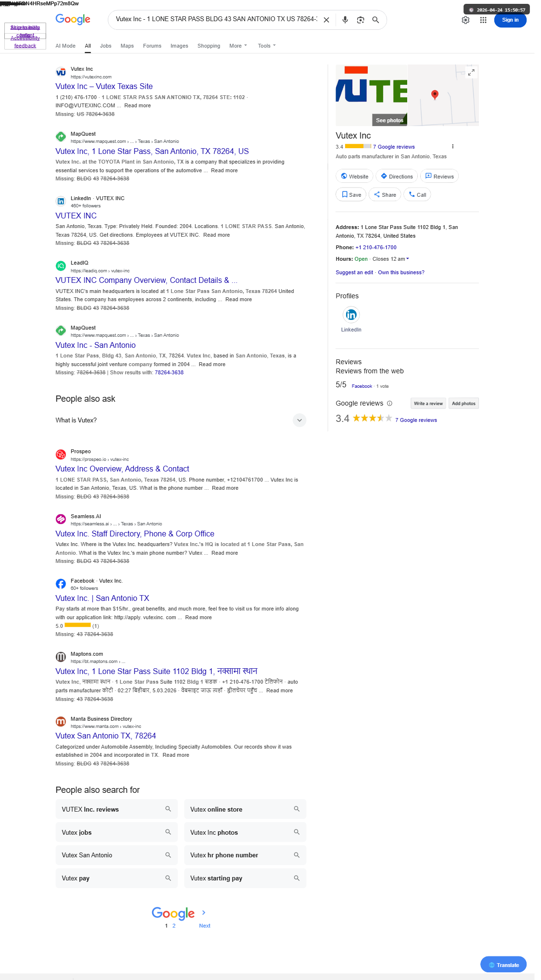The image size is (541, 980).
Task: Switch to the Maps tab
Action: (127, 46)
